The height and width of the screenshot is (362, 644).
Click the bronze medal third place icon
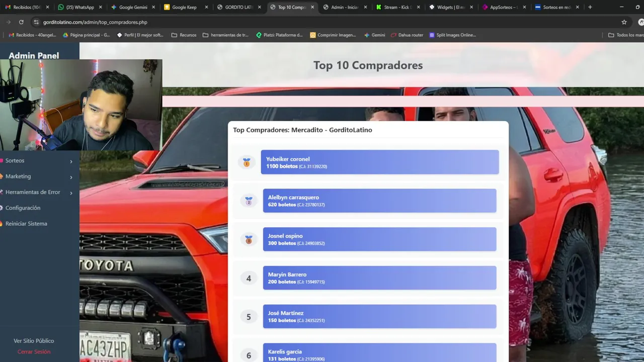249,240
